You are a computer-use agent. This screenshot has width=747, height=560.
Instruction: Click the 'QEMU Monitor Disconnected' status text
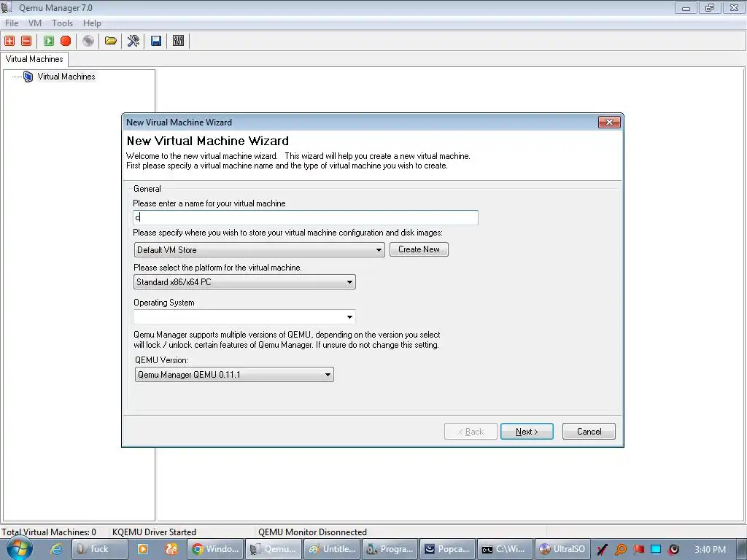click(x=312, y=532)
